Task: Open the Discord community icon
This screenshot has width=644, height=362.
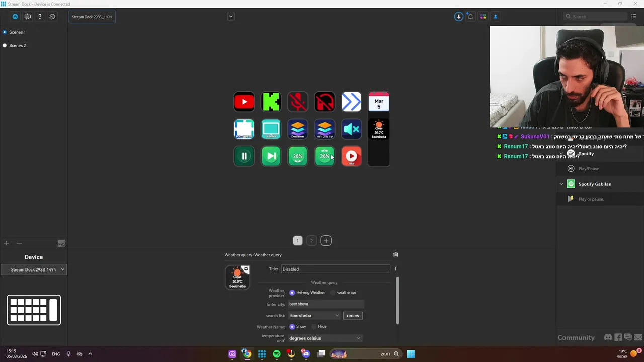Action: [x=608, y=337]
